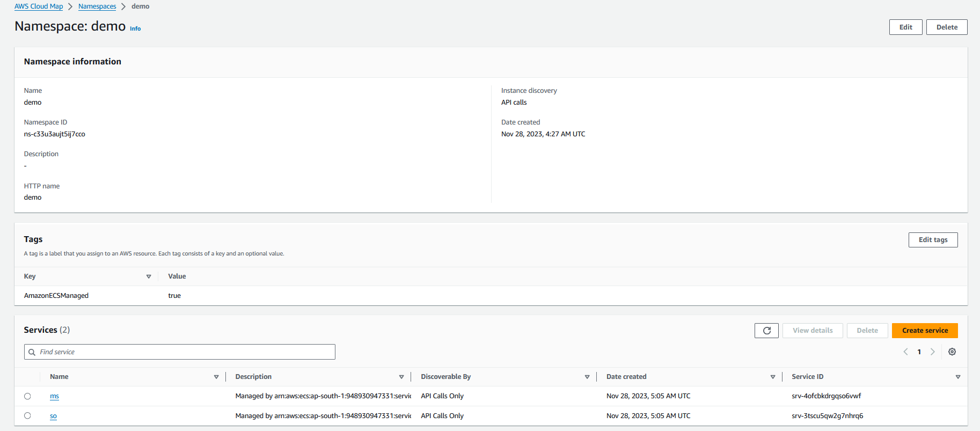The width and height of the screenshot is (980, 431).
Task: Go to Namespaces breadcrumb
Action: (97, 6)
